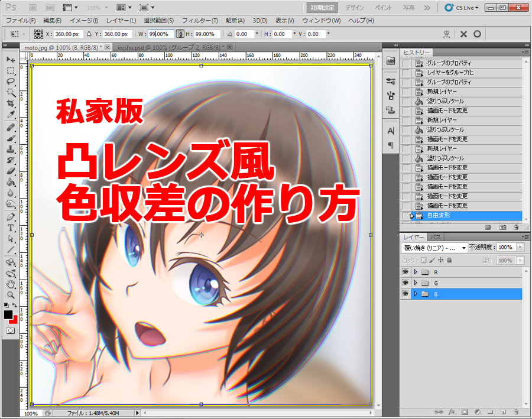Screen dimensions: 532x419
Task: Open the CS Live dropdown
Action: (x=462, y=8)
